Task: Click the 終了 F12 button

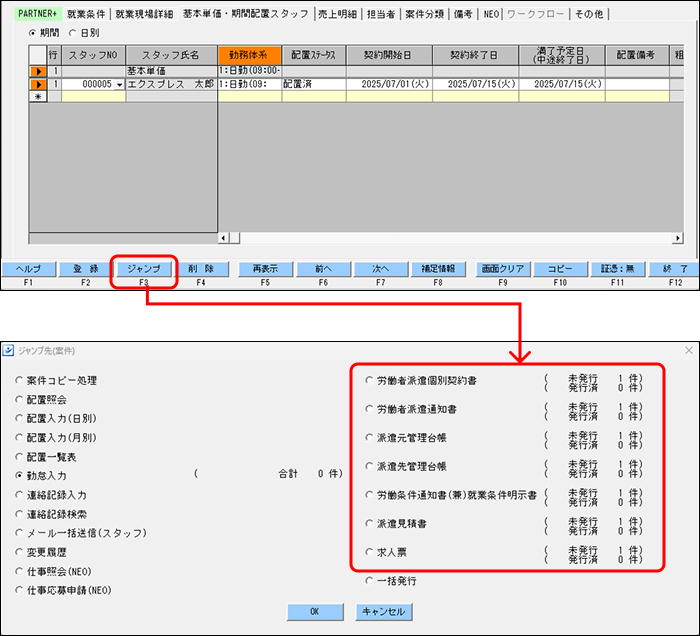Action: click(x=675, y=269)
